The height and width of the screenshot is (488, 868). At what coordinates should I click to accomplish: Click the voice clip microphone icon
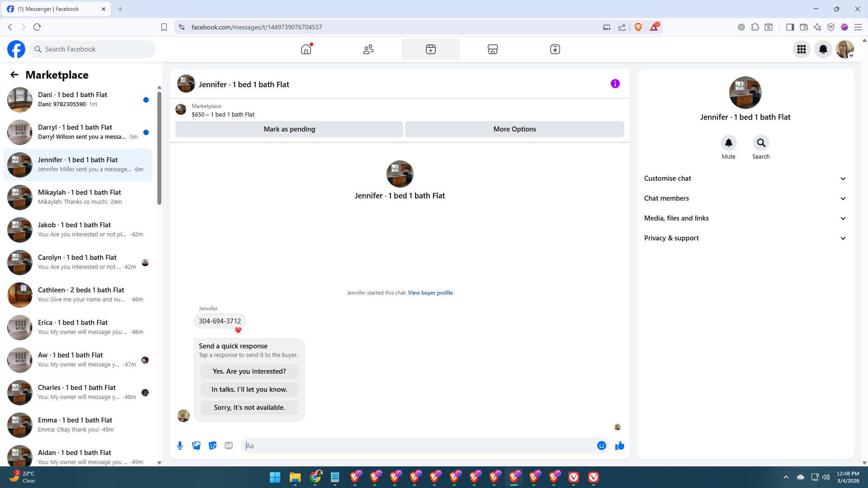[180, 446]
